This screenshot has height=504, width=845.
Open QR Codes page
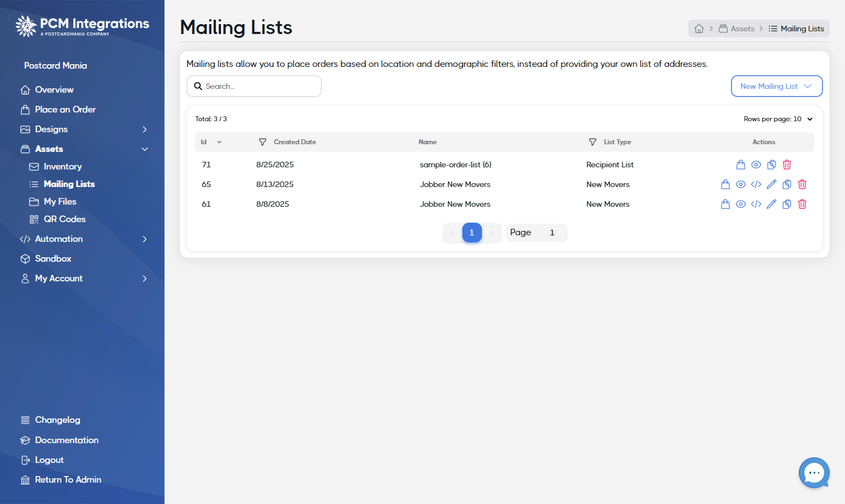(57, 219)
